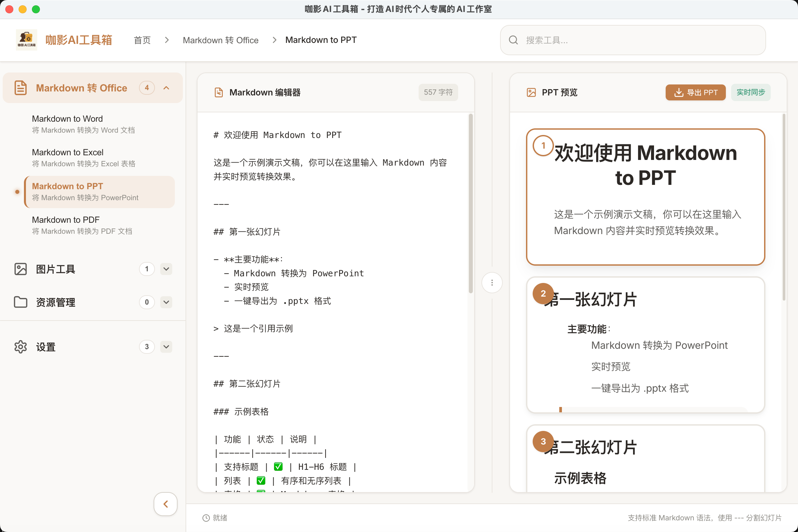
Task: Click the 导出 PPT button
Action: tap(695, 92)
